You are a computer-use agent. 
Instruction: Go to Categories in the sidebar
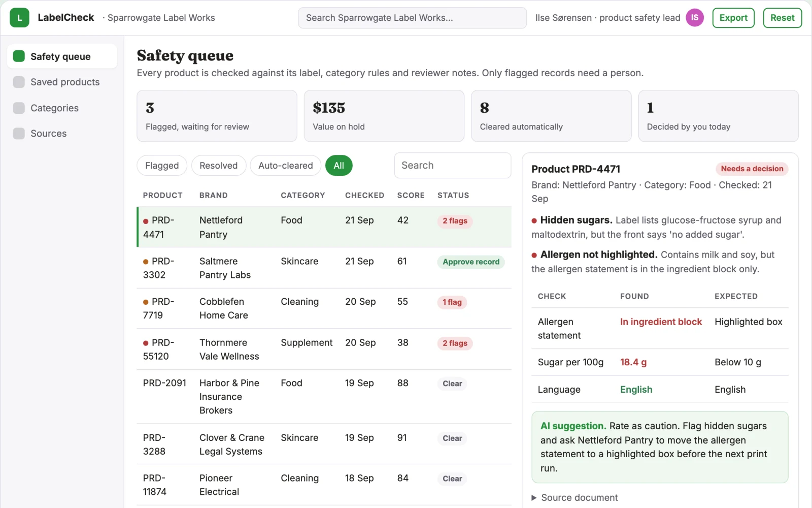[x=62, y=108]
